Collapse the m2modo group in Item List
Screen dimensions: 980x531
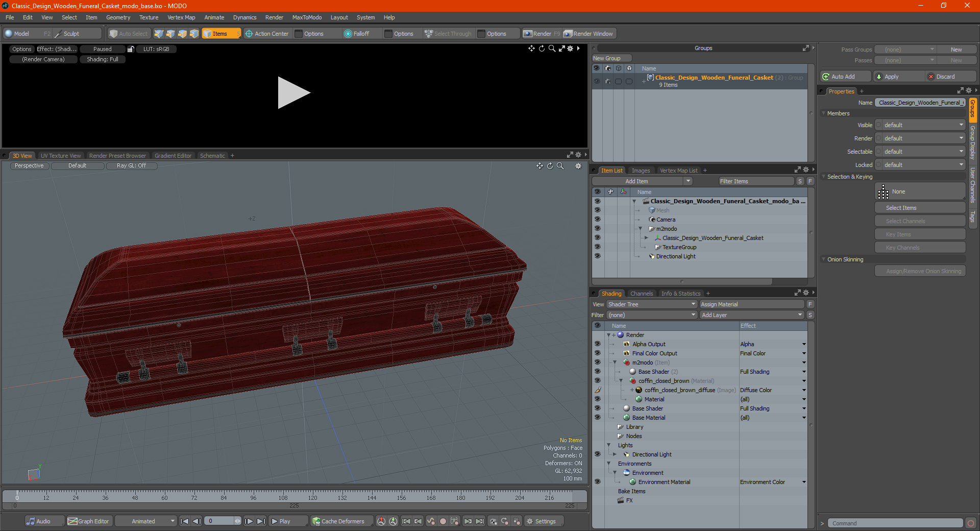click(640, 229)
